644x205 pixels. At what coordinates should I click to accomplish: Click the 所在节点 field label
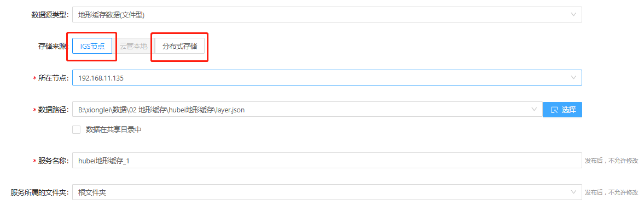[53, 78]
